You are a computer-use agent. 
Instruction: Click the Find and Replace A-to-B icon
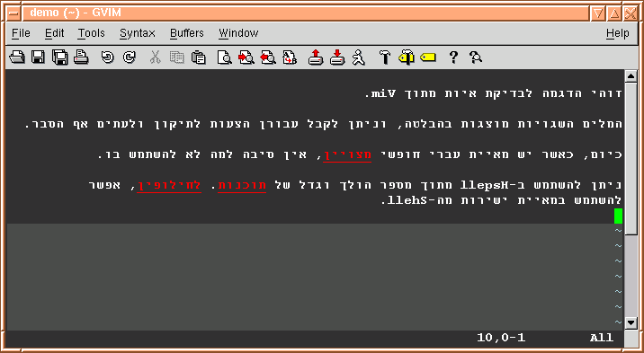[290, 57]
